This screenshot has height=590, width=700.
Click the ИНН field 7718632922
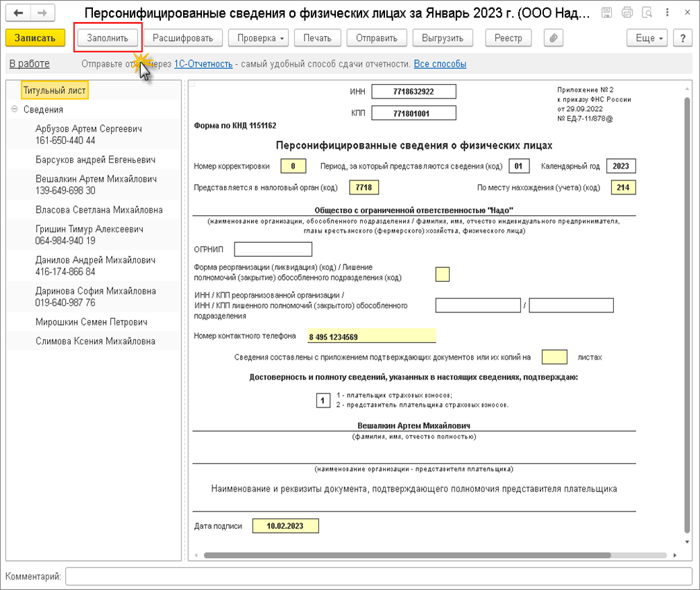pyautogui.click(x=414, y=92)
